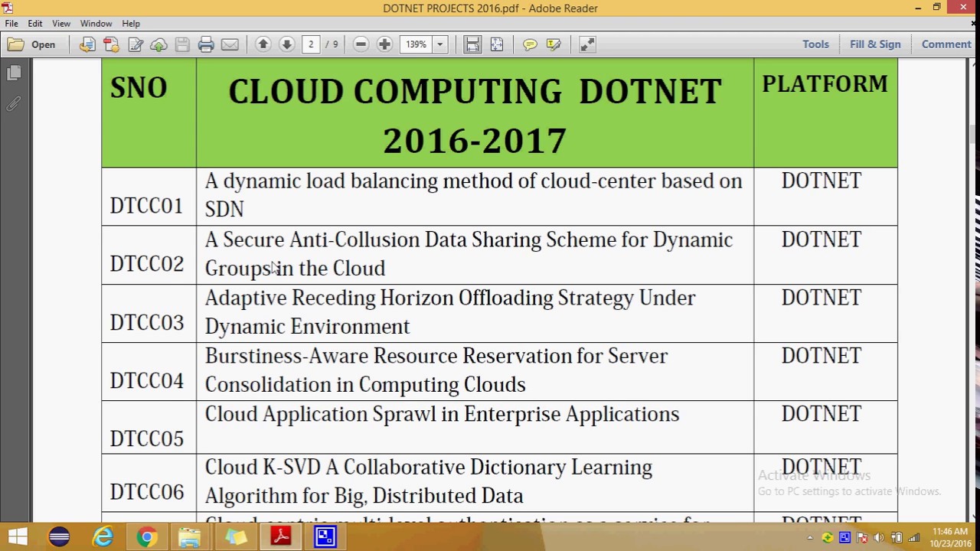Viewport: 980px width, 551px height.
Task: Click the vertical scrollbar of the document
Action: pyautogui.click(x=973, y=291)
